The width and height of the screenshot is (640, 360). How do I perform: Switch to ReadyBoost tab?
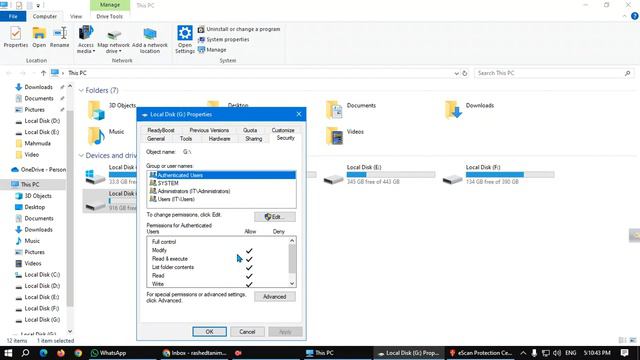[x=161, y=130]
